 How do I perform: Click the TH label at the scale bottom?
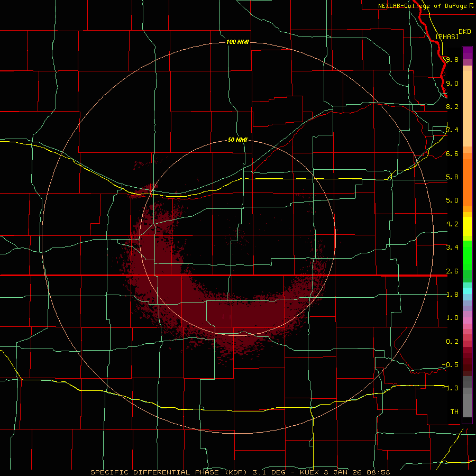pos(454,411)
